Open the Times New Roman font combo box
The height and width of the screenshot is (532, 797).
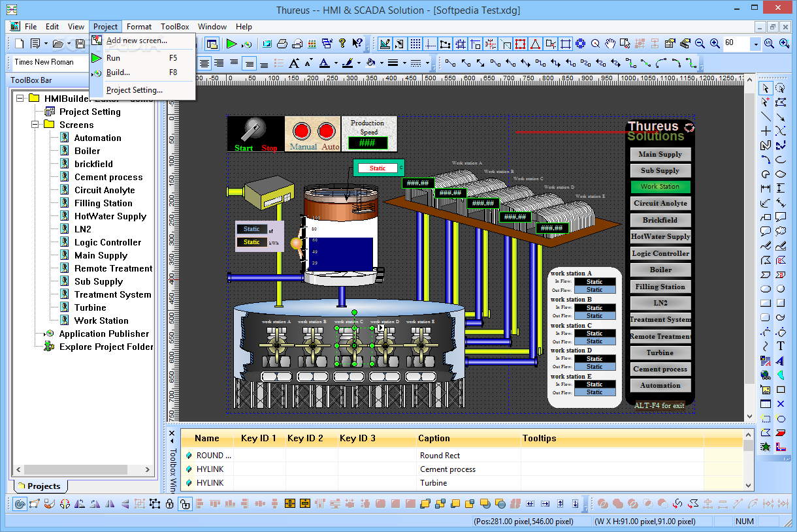(50, 62)
